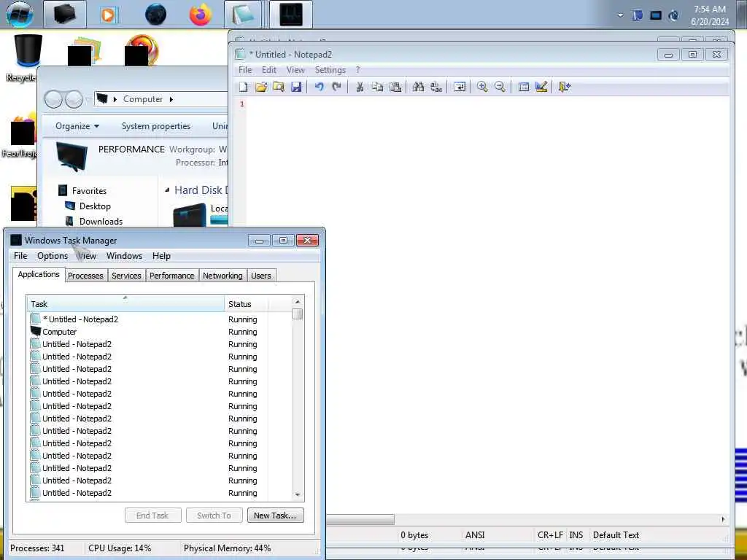Image resolution: width=747 pixels, height=560 pixels.
Task: Open the View menu in Notepad2
Action: pos(295,70)
